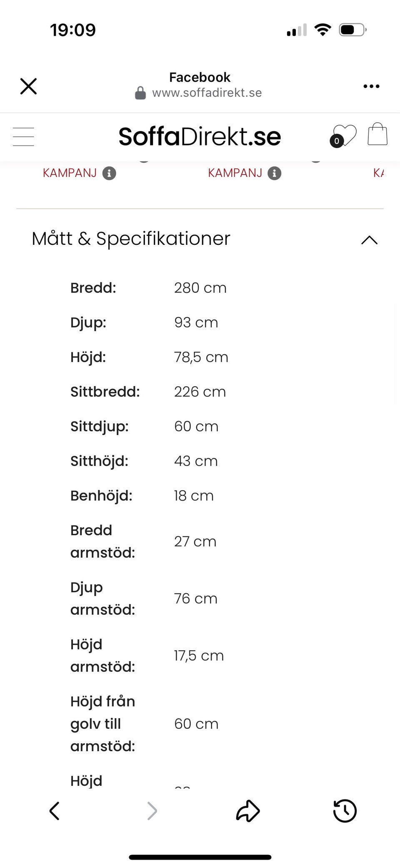The width and height of the screenshot is (400, 868).
Task: Close the in-app browser with X
Action: tap(28, 86)
